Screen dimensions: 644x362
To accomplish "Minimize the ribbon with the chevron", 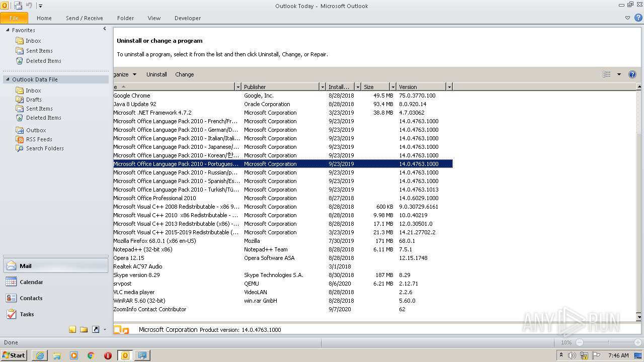I will 627,18.
